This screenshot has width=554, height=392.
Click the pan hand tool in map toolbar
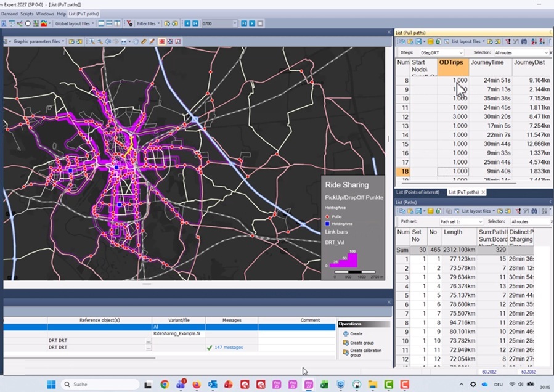(136, 41)
